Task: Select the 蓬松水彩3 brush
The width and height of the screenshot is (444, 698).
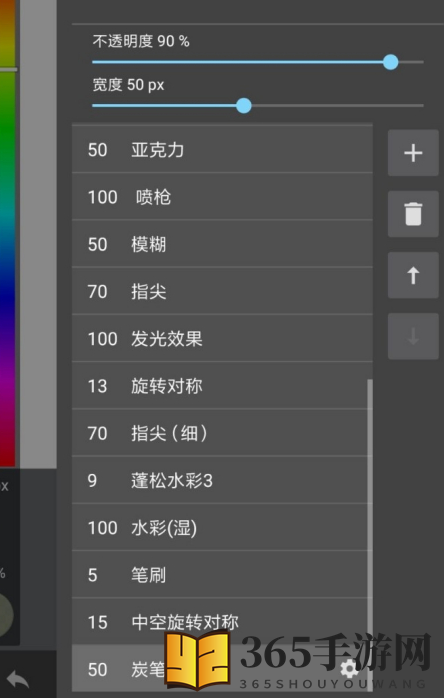Action: [x=222, y=480]
